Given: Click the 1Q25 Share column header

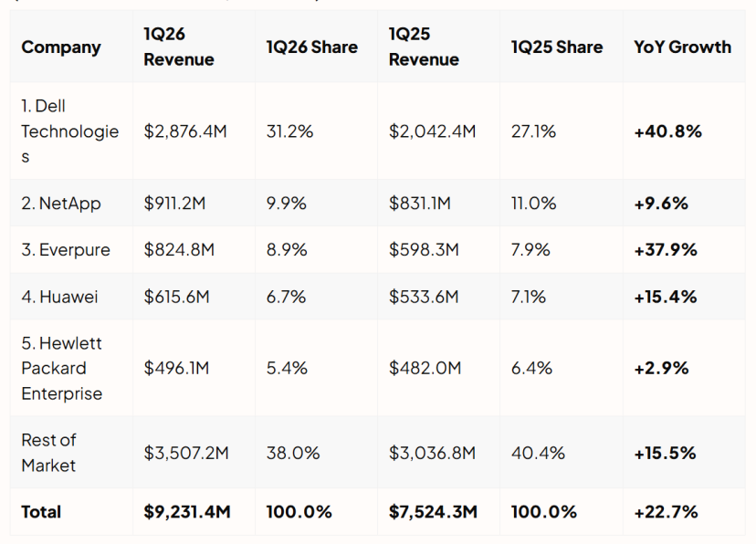Looking at the screenshot, I should (557, 47).
